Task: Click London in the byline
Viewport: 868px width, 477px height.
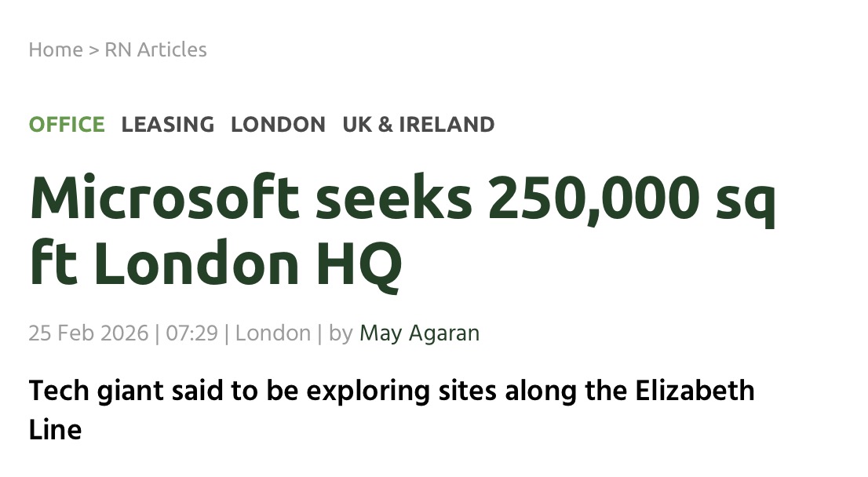Action: click(273, 333)
